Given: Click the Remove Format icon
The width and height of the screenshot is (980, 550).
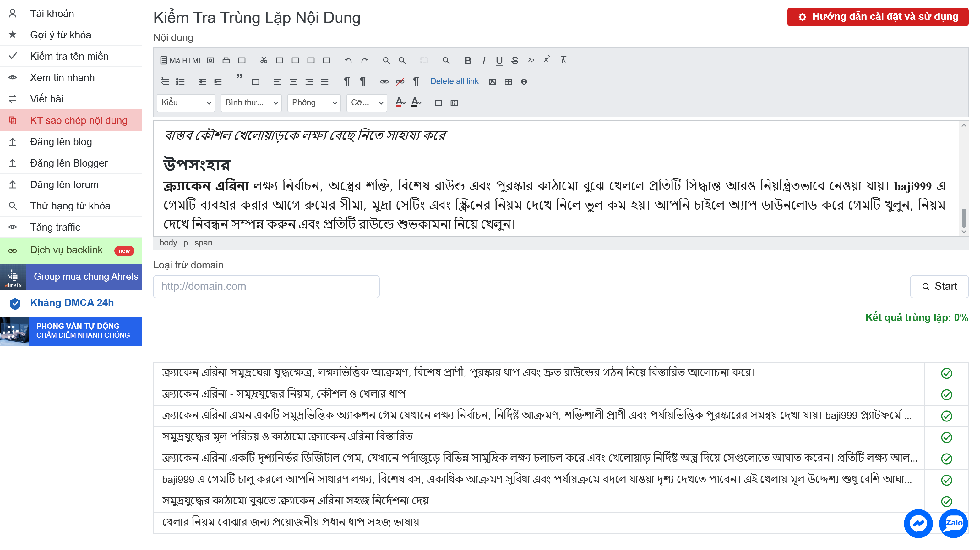Looking at the screenshot, I should click(563, 60).
